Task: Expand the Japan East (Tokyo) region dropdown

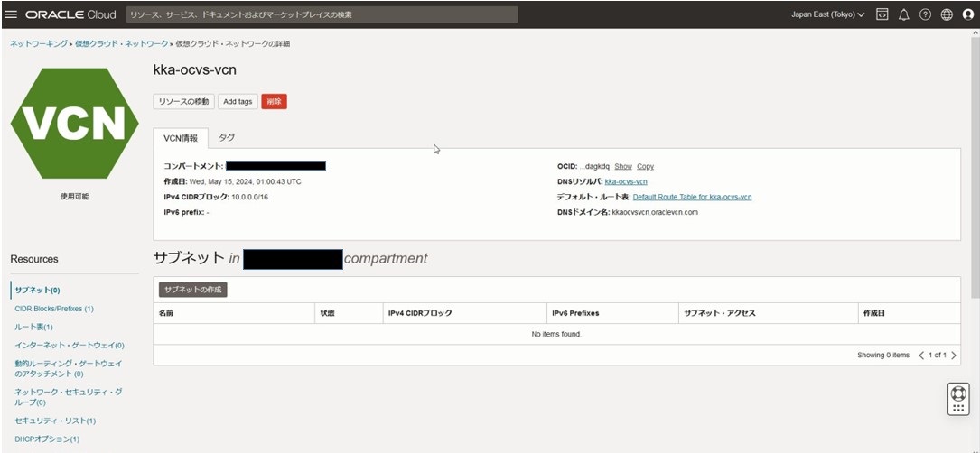Action: (827, 14)
